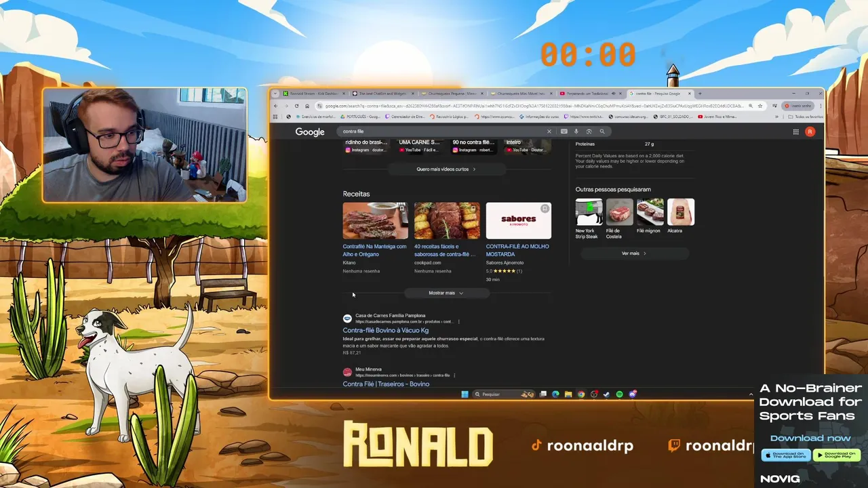Image resolution: width=868 pixels, height=488 pixels.
Task: Click the cookpad recipe thumbnail
Action: tap(447, 220)
